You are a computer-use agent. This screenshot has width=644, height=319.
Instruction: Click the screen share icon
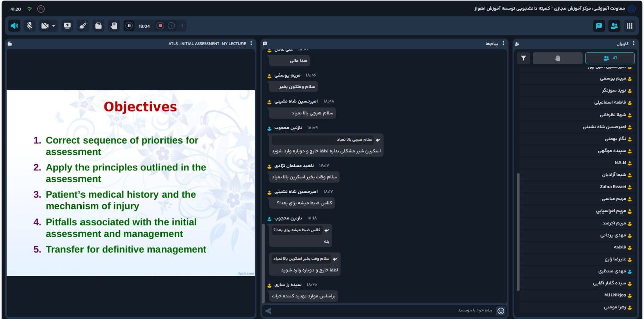(x=67, y=26)
